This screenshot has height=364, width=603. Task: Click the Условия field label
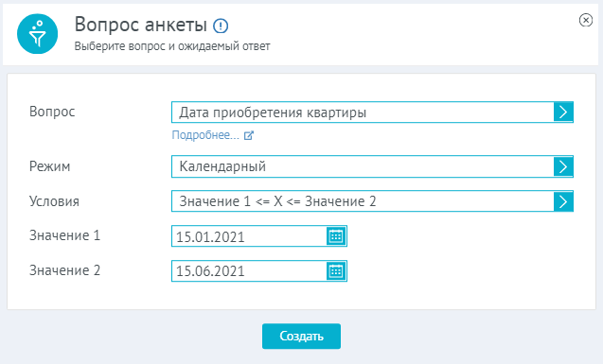point(54,201)
